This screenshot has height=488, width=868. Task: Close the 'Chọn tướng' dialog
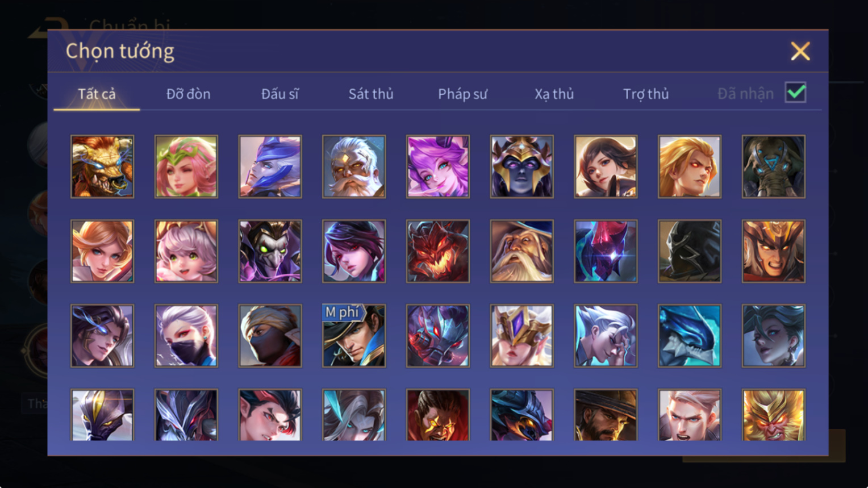pos(800,51)
